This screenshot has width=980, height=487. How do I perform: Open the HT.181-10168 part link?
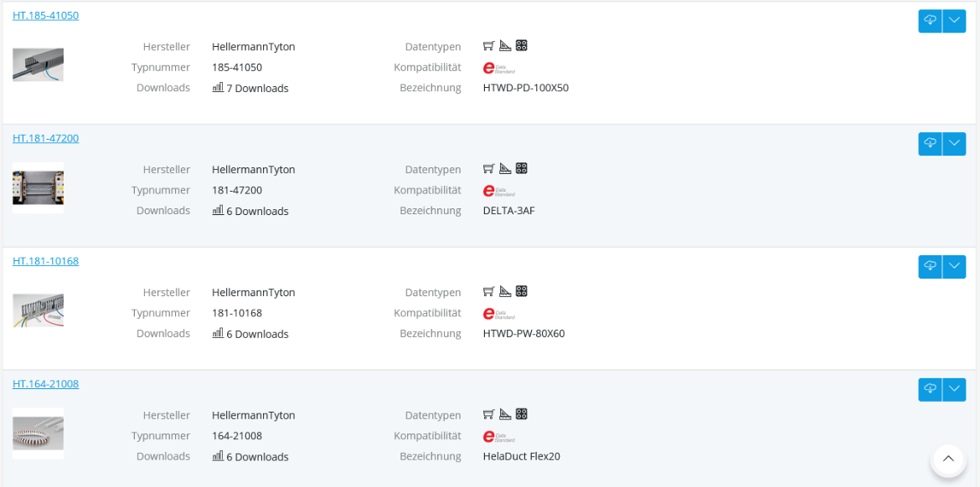click(x=45, y=262)
